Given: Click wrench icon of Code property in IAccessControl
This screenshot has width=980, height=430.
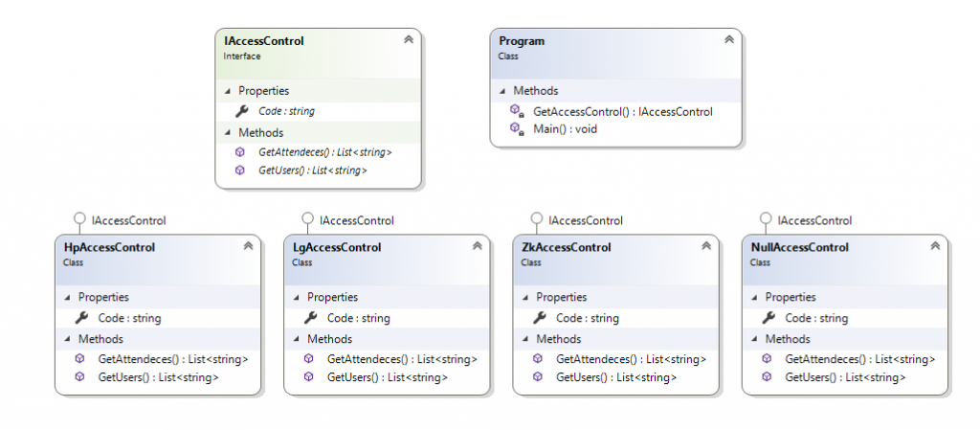Looking at the screenshot, I should (241, 111).
